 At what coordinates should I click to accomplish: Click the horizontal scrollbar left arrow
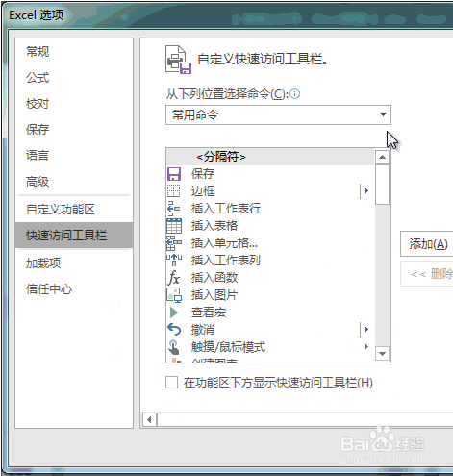point(149,419)
